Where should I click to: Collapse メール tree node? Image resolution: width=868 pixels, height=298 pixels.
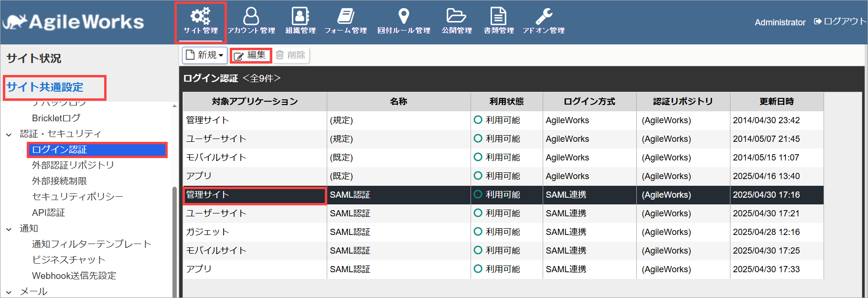[x=9, y=292]
